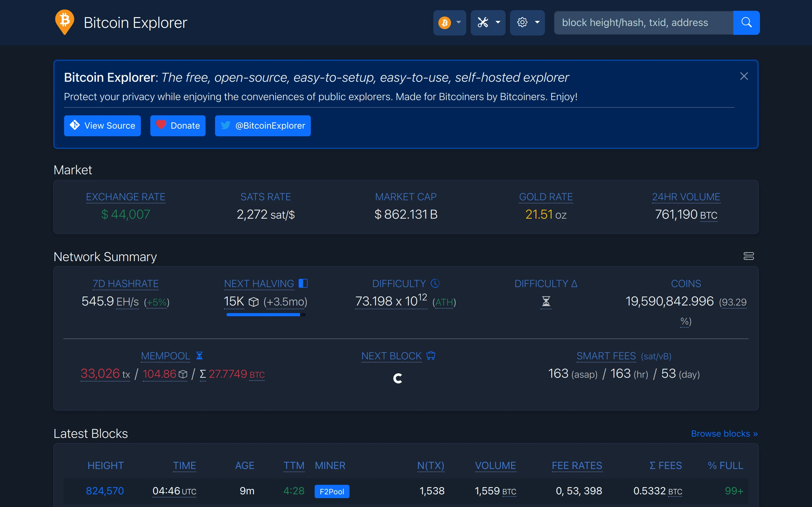Click the Twitter bird icon on @BitcoinExplorer button
Viewport: 812px width, 507px height.
(x=226, y=125)
